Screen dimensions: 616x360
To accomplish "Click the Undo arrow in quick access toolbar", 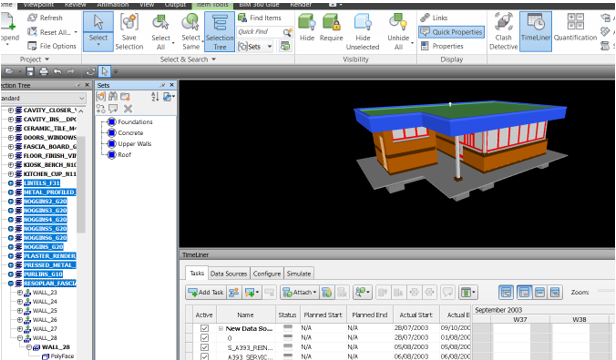I will (x=57, y=72).
